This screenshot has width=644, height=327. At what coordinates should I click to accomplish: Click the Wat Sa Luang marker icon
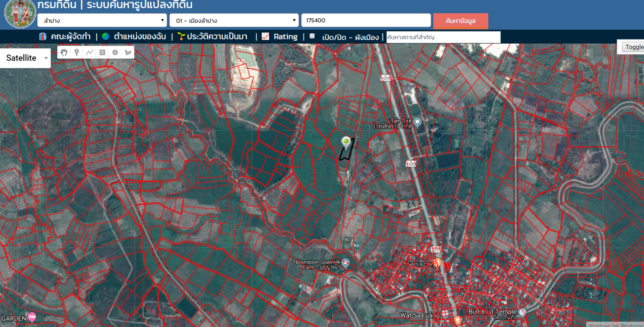click(x=446, y=313)
